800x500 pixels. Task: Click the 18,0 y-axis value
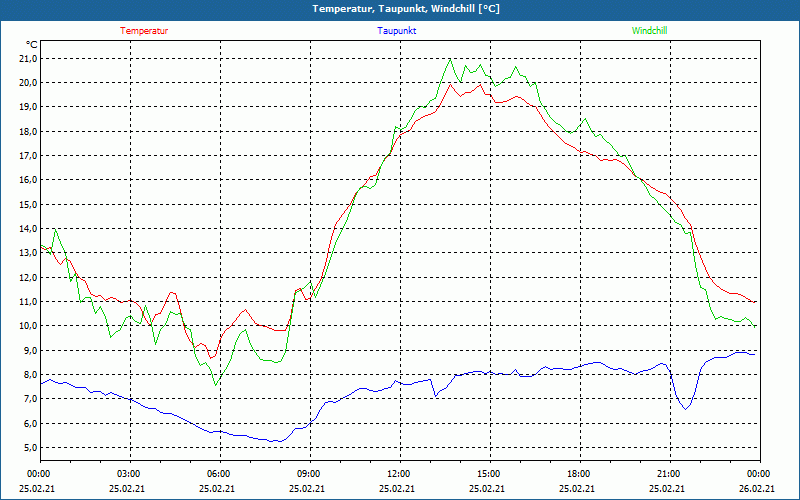pos(29,131)
